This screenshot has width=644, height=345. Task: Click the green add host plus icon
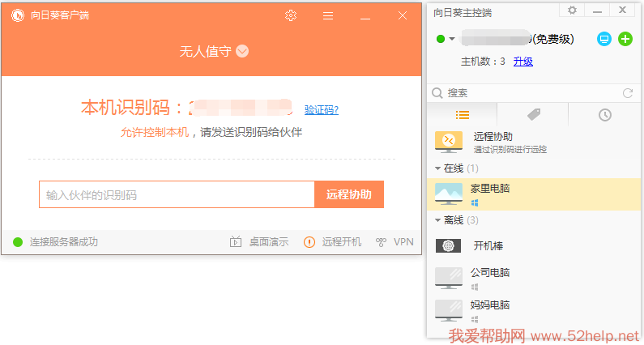[x=625, y=39]
